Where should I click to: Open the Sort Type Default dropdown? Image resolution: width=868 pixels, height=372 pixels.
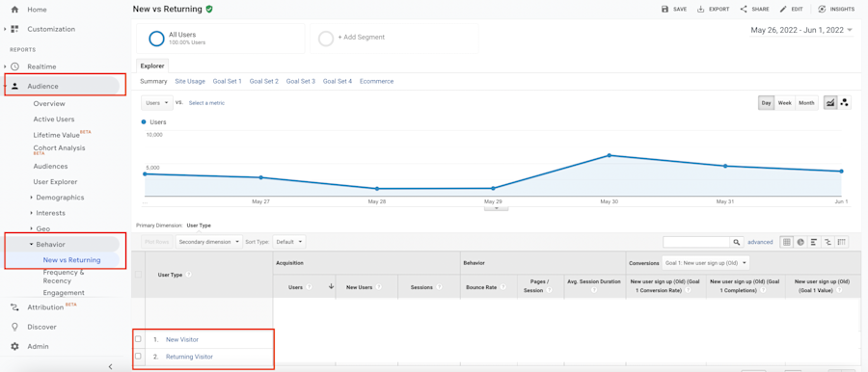(289, 242)
